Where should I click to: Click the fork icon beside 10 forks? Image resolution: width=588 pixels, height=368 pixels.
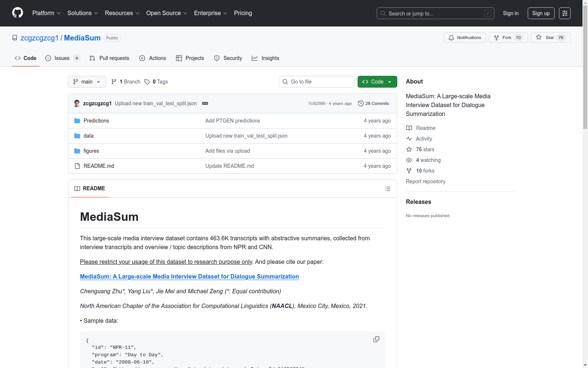click(409, 171)
